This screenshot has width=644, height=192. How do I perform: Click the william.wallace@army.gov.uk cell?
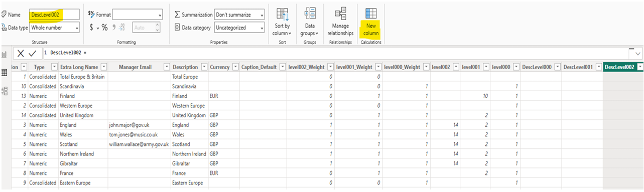139,144
